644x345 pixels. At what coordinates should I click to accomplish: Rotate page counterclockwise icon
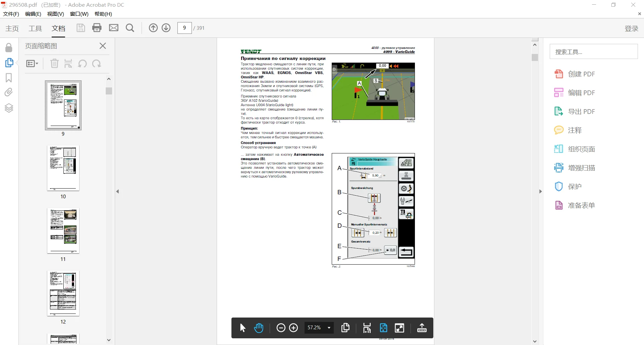point(83,63)
